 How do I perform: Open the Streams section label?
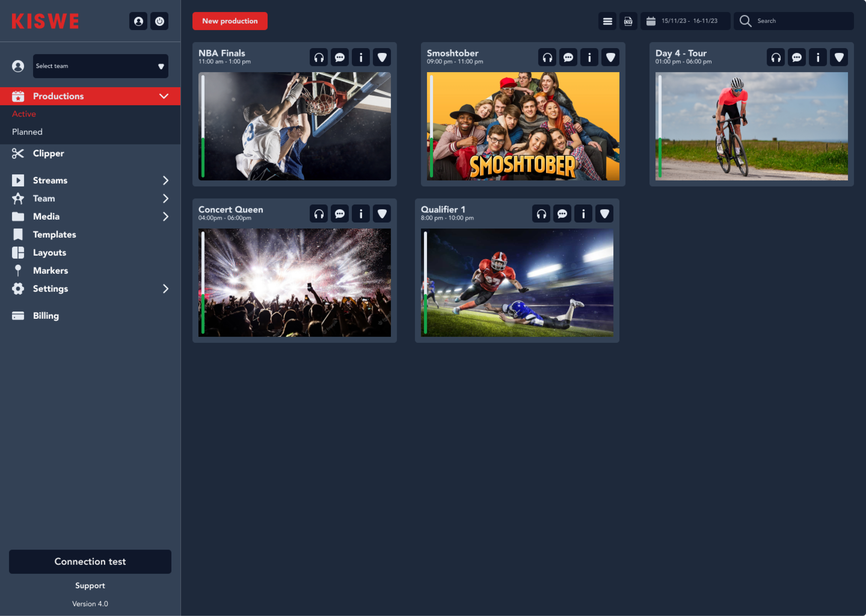[x=50, y=180]
